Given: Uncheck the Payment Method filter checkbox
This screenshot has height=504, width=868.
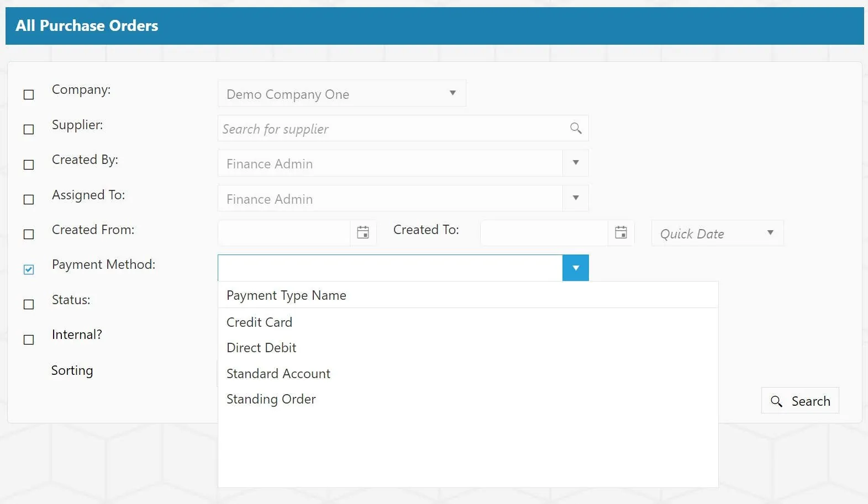Looking at the screenshot, I should [x=29, y=269].
